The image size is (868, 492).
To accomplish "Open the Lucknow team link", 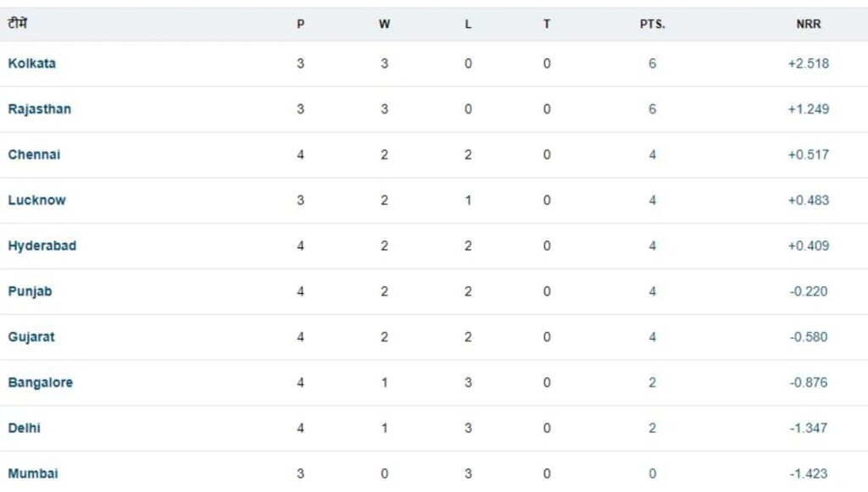I will pyautogui.click(x=36, y=200).
